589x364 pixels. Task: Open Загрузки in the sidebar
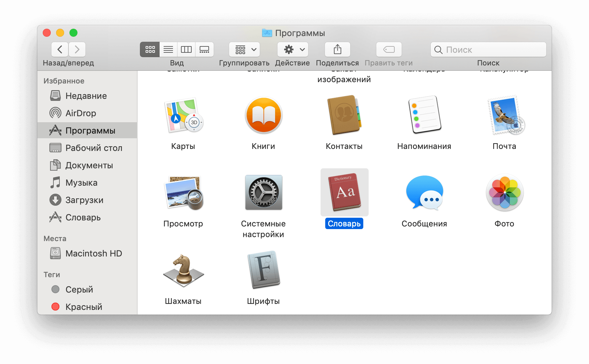pyautogui.click(x=87, y=200)
